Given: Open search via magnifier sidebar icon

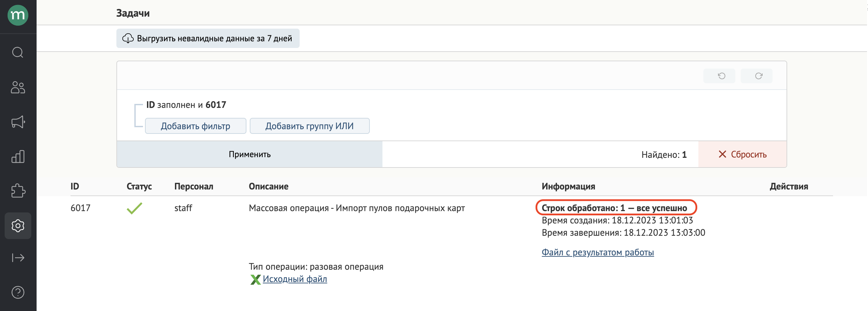Looking at the screenshot, I should point(18,53).
